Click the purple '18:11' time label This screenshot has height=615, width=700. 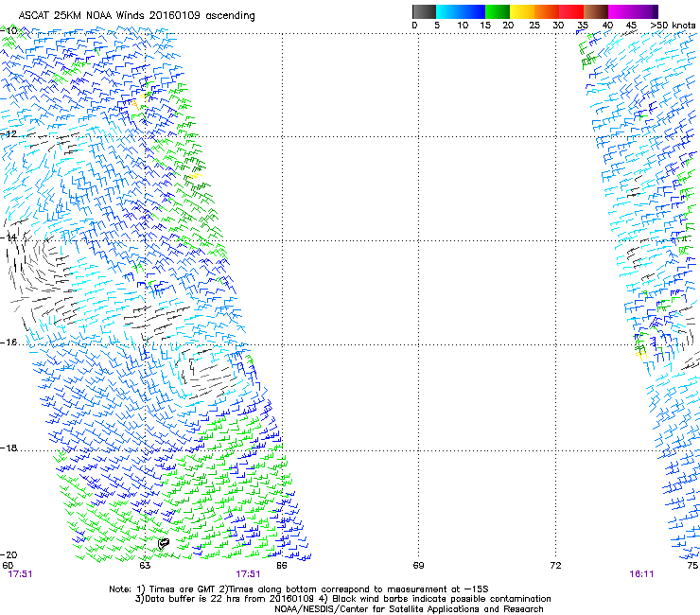tap(641, 574)
